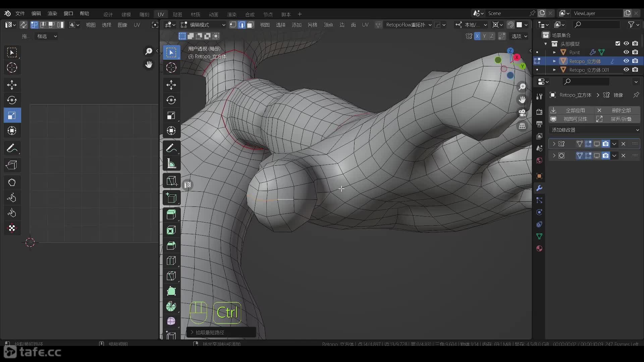This screenshot has height=362, width=644.
Task: Select the Extrude Region tool
Action: pos(171,214)
